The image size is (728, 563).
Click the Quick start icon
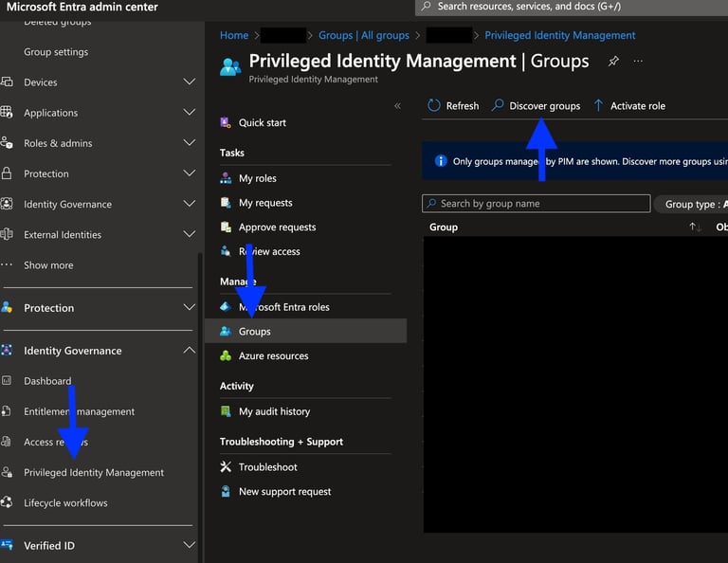tap(226, 122)
